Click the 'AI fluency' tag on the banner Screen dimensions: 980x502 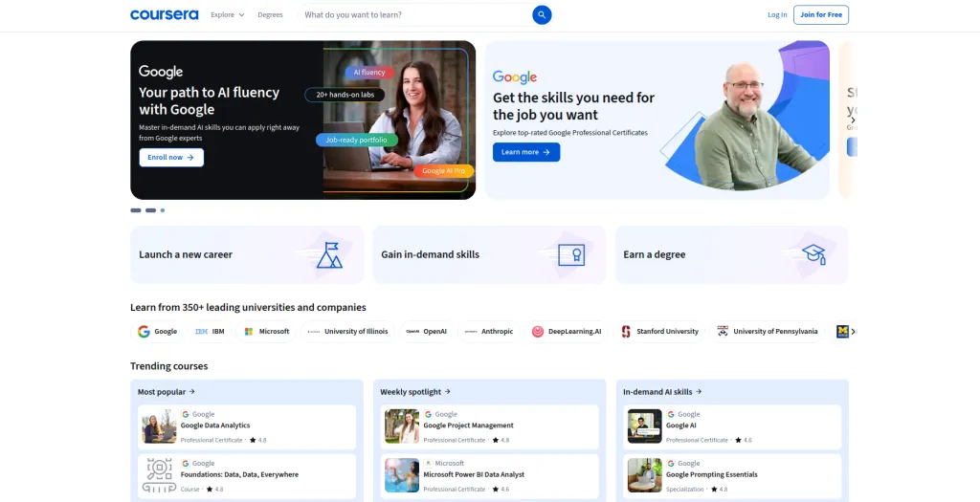[369, 73]
